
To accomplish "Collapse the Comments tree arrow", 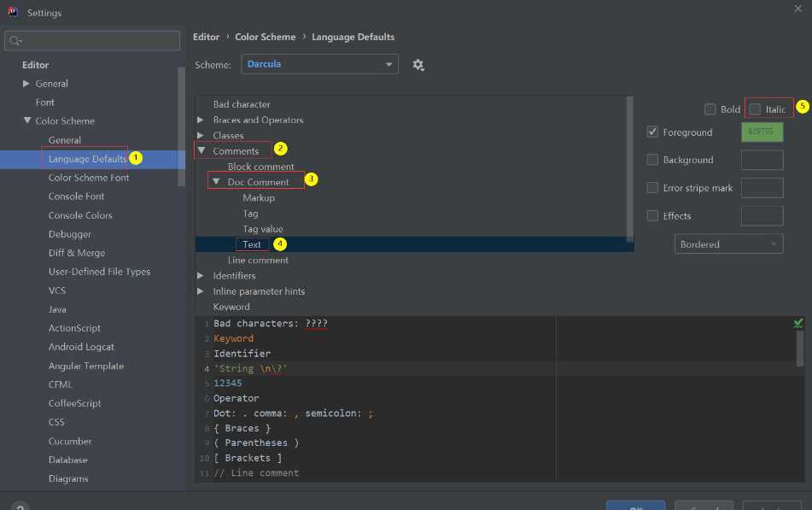I will pyautogui.click(x=202, y=151).
